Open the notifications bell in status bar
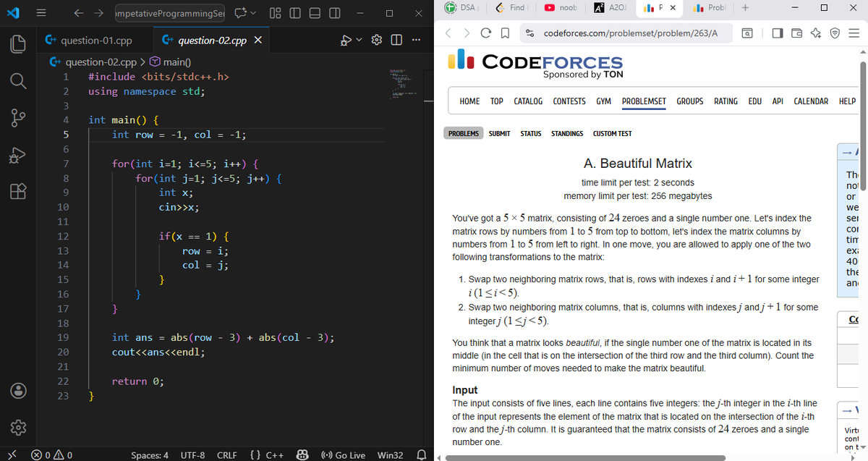The height and width of the screenshot is (461, 868). click(421, 455)
